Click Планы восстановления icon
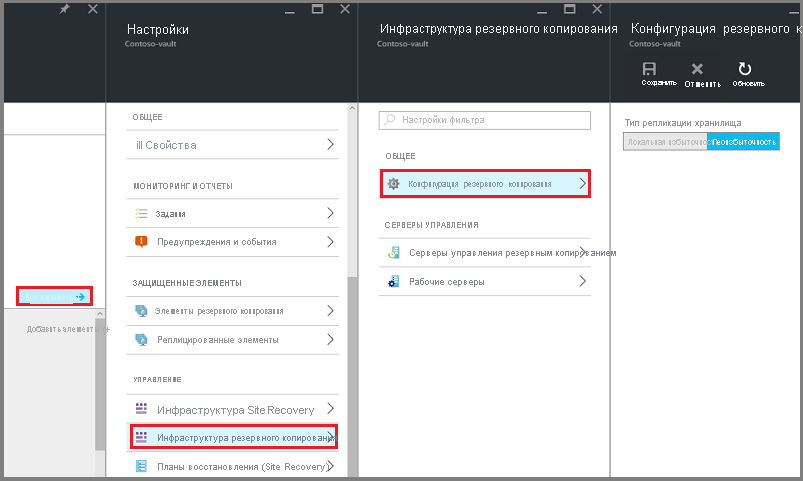 [141, 466]
